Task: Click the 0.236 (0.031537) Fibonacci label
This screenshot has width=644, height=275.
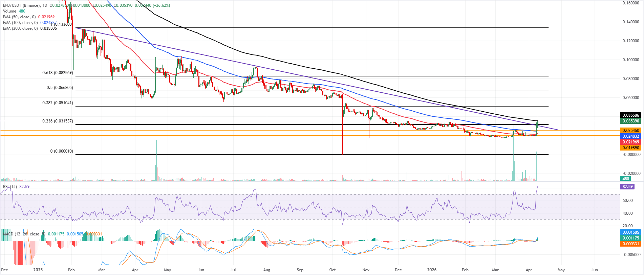Action: click(x=57, y=121)
